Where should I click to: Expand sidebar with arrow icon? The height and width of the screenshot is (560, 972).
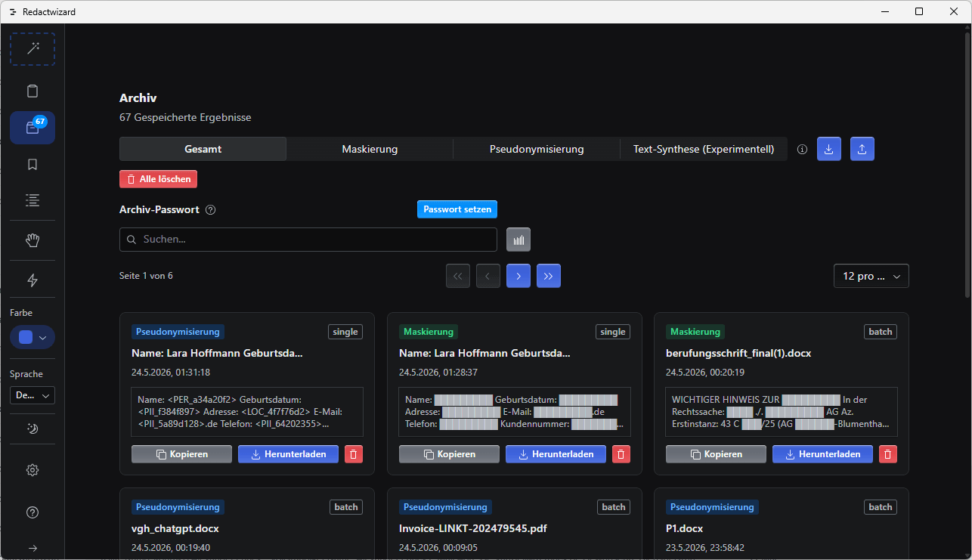33,548
